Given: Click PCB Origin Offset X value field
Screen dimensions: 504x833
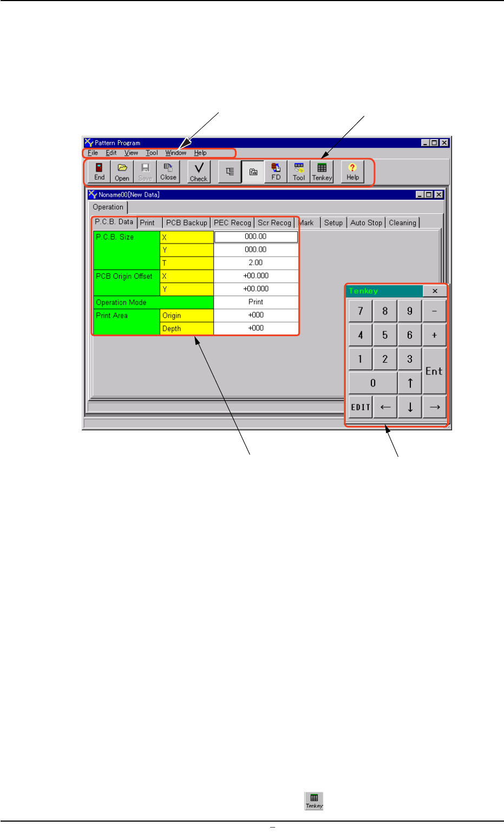Looking at the screenshot, I should pos(256,276).
